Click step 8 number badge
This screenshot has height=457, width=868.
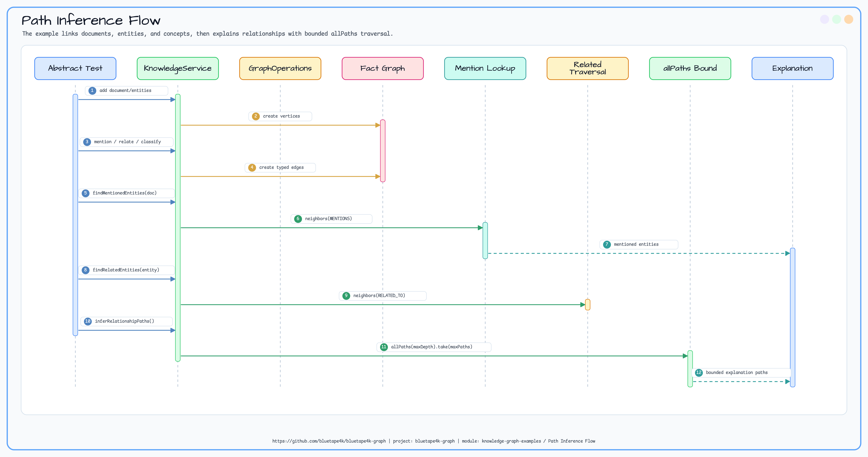click(x=86, y=270)
